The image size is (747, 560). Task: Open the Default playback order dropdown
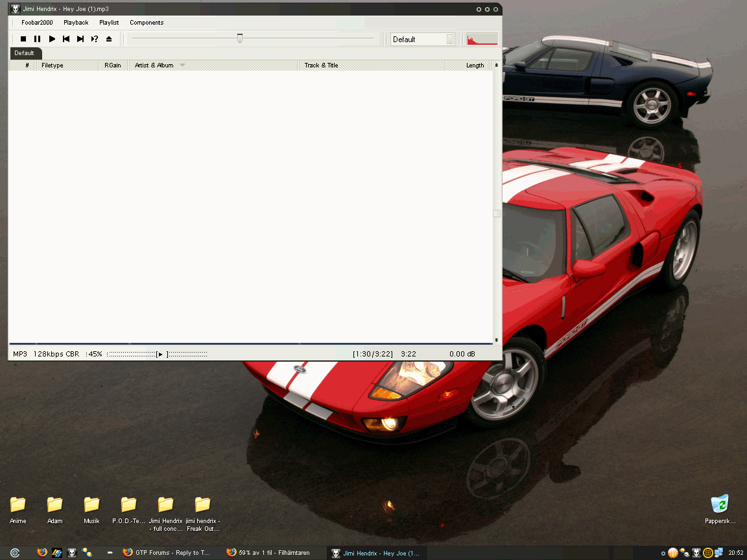coord(423,40)
